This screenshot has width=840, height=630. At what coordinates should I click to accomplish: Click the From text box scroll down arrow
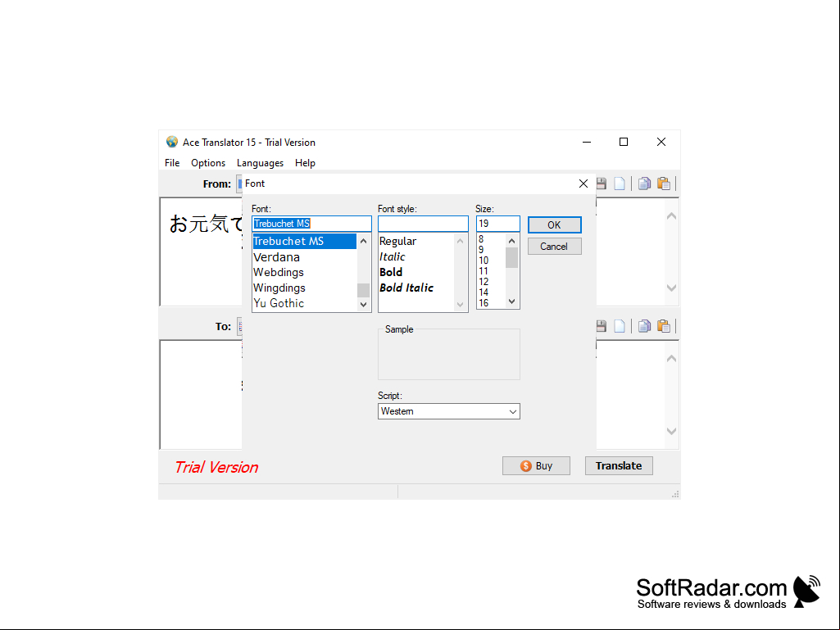click(x=672, y=288)
